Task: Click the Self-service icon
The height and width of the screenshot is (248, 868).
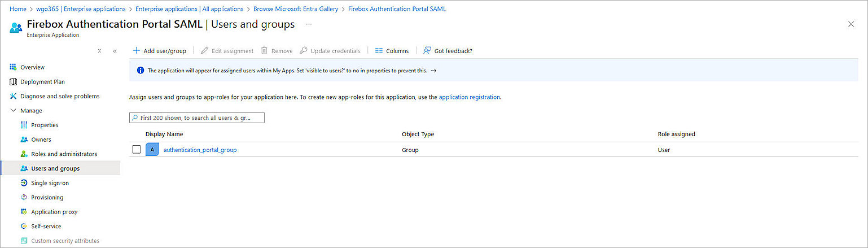Action: click(x=24, y=226)
